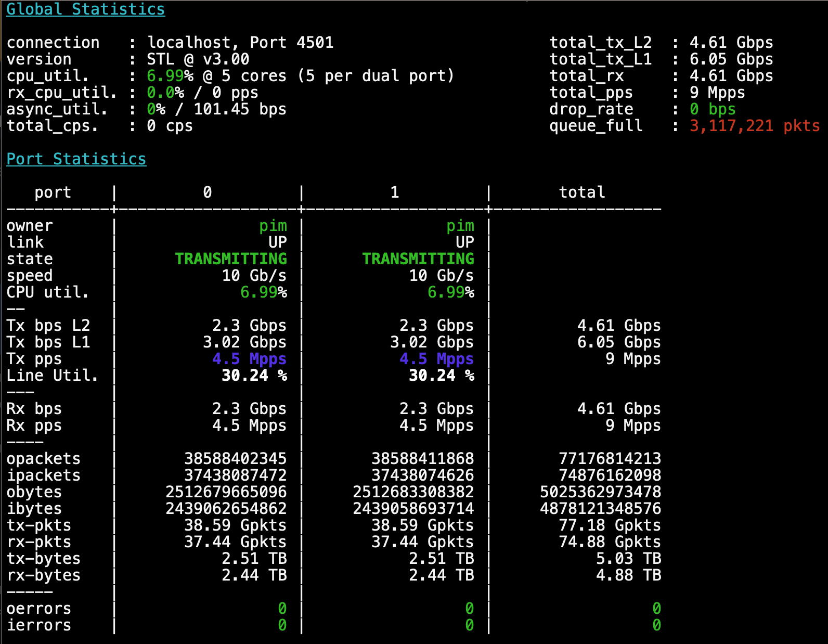Click port 1 ibytes count

(413, 509)
